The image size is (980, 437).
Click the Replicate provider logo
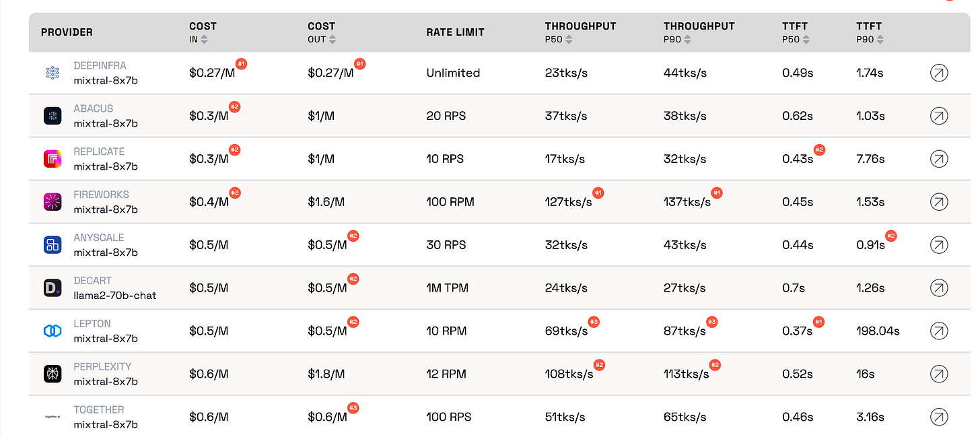tap(53, 159)
